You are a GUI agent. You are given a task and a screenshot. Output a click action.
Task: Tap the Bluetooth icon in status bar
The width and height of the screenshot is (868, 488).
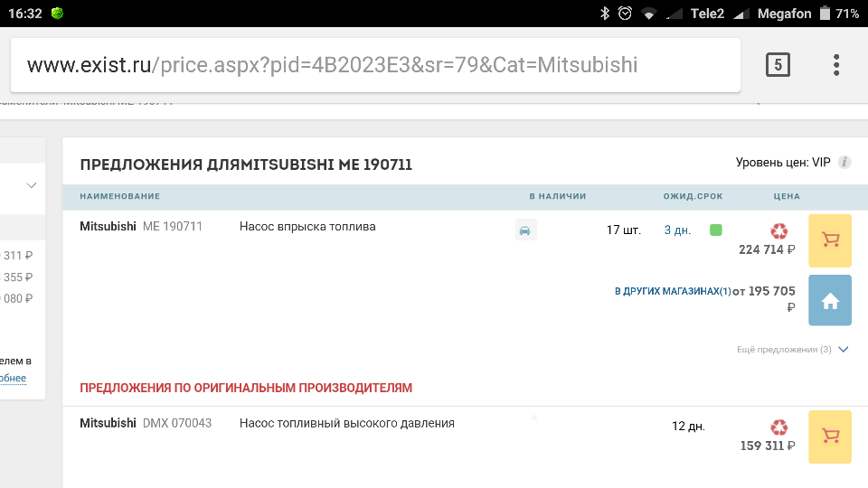coord(605,14)
